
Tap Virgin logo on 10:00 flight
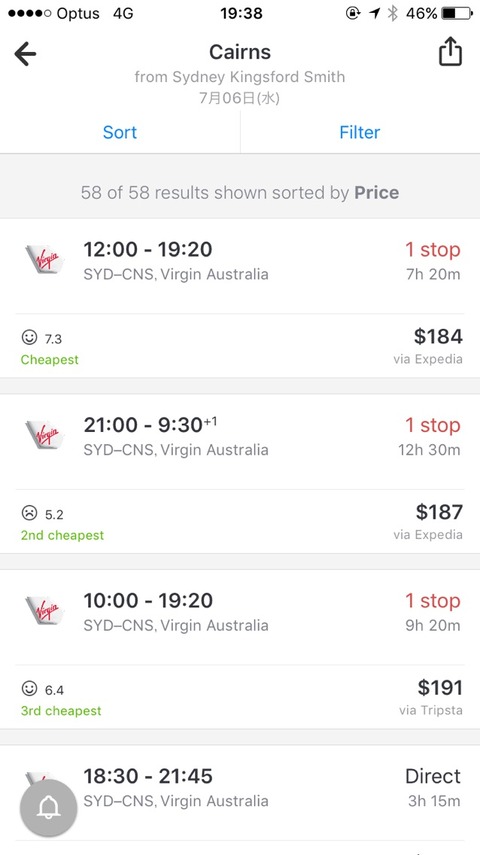pyautogui.click(x=45, y=611)
